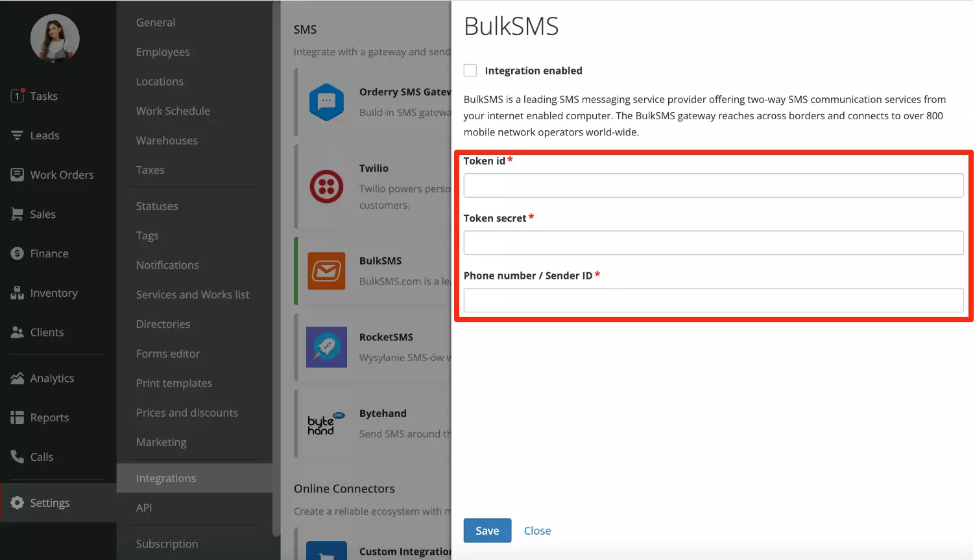Open Reports from the sidebar
Screen dimensions: 975x560
click(49, 418)
